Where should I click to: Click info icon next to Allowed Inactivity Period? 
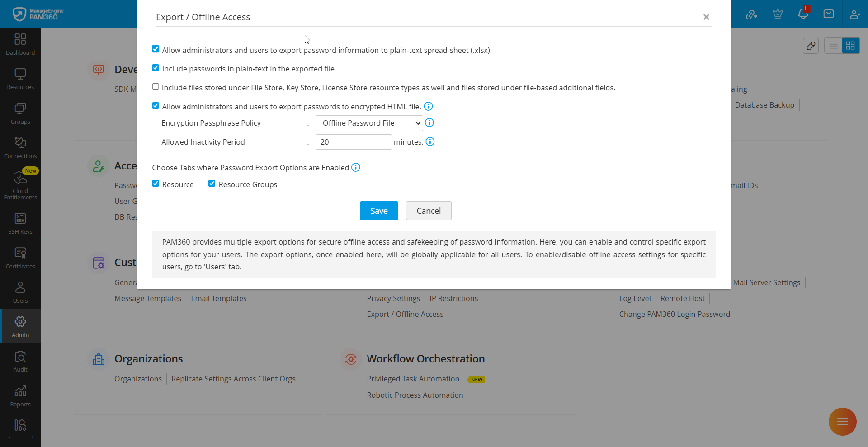point(430,142)
